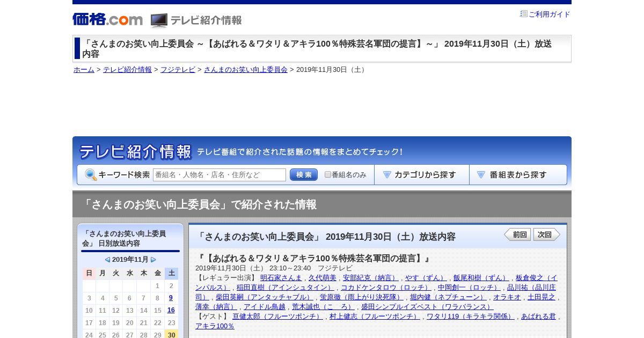Open 荒木誠也（こゝろ） performer link
Viewport: 644px width, 338px height.
[323, 307]
